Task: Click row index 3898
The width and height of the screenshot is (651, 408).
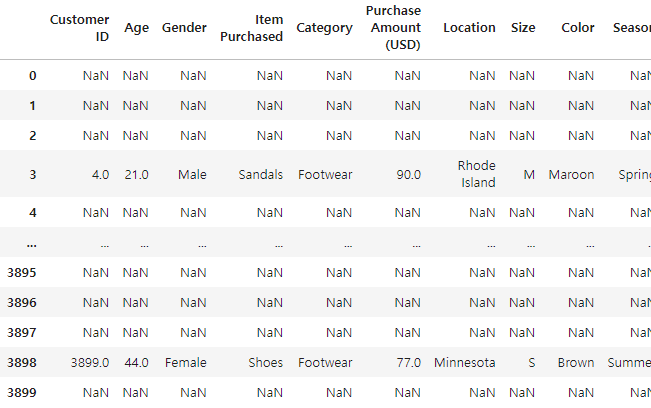Action: point(22,363)
